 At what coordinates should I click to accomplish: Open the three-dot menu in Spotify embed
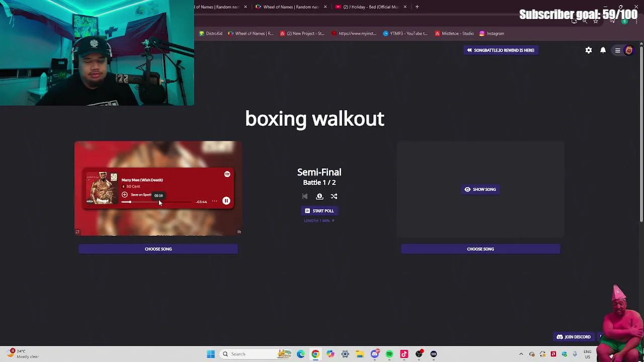pyautogui.click(x=214, y=201)
